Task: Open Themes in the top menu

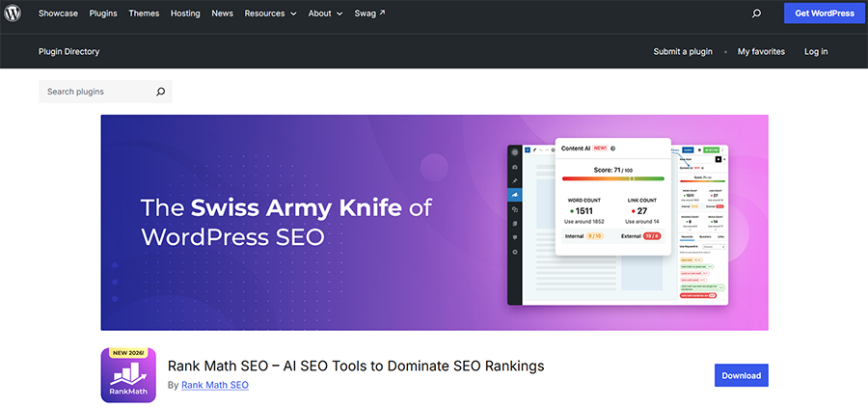Action: [144, 14]
